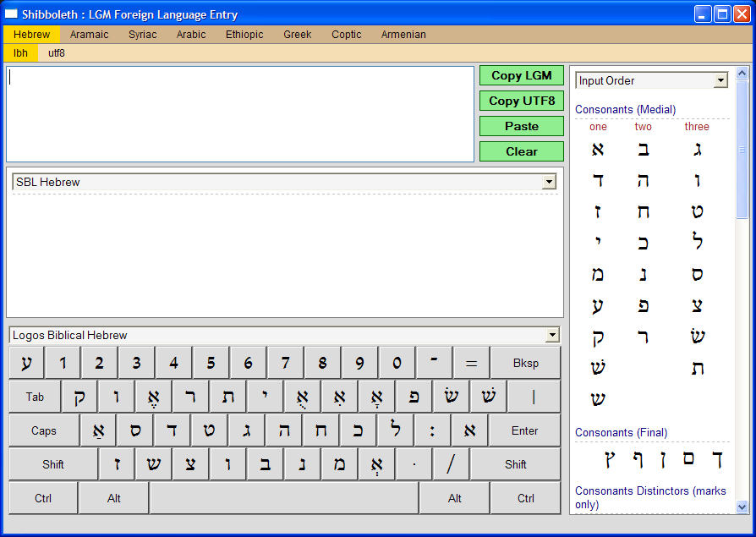This screenshot has width=756, height=537.
Task: Toggle the left Alt key on the keyboard
Action: [x=114, y=498]
